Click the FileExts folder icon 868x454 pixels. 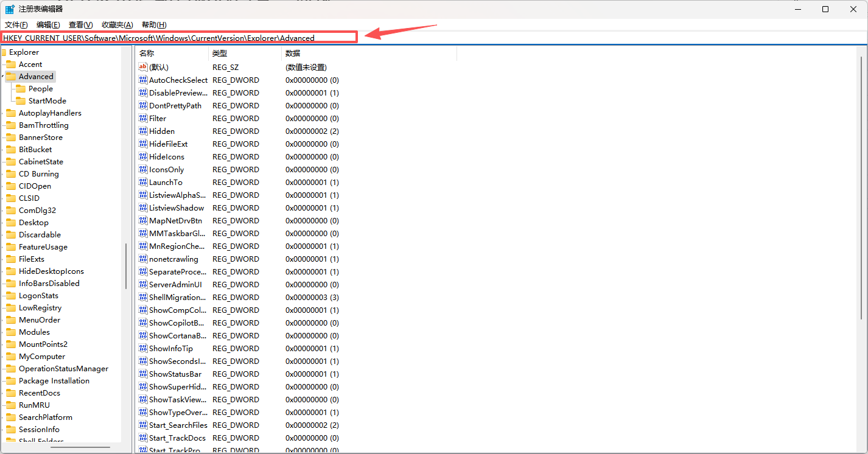click(x=11, y=259)
